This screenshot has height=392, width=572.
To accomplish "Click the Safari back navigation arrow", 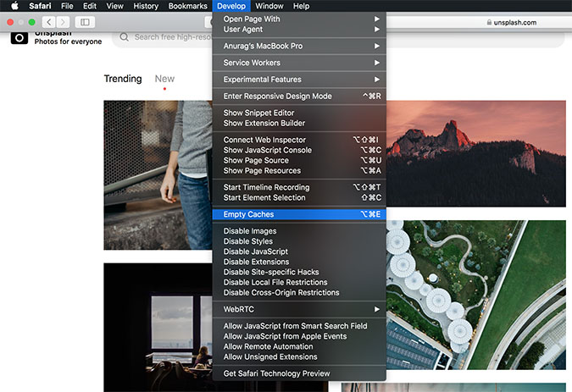I will coord(48,21).
